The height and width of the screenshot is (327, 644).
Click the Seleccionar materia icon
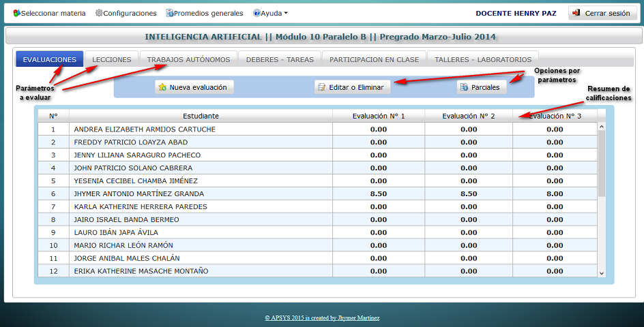click(16, 13)
